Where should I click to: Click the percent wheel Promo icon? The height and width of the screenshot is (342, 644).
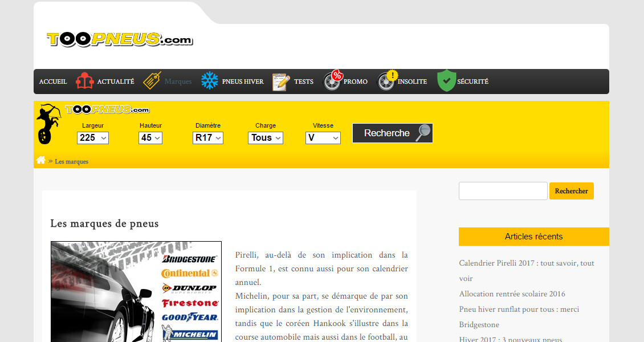click(x=333, y=80)
